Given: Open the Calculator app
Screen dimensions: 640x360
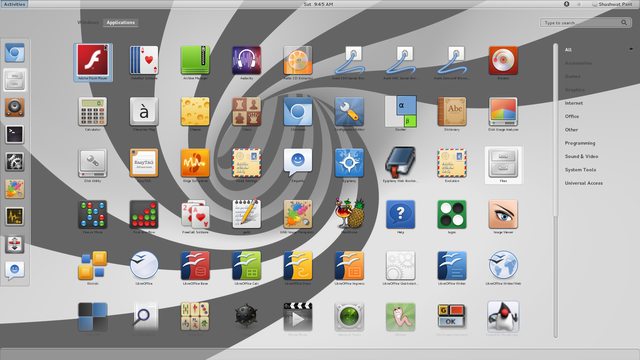Looking at the screenshot, I should 93,111.
